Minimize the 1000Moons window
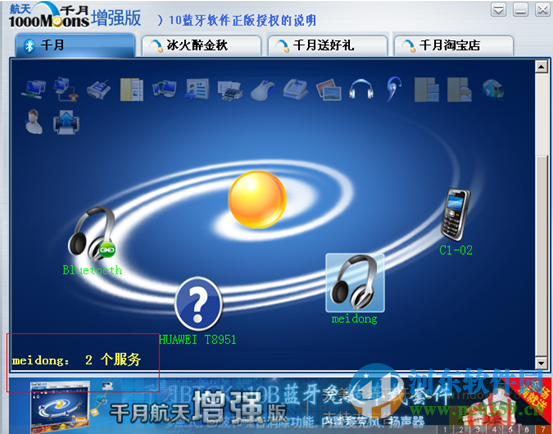This screenshot has width=553, height=434. coord(521,10)
